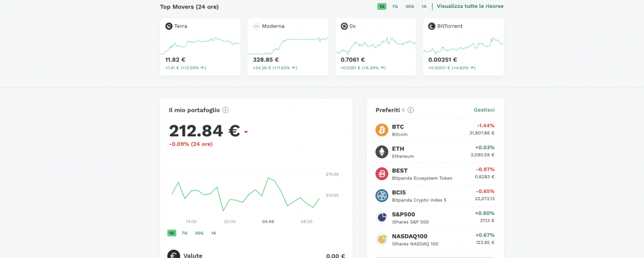Open Visualizza tutte le risorse link
644x258 pixels.
click(x=470, y=6)
